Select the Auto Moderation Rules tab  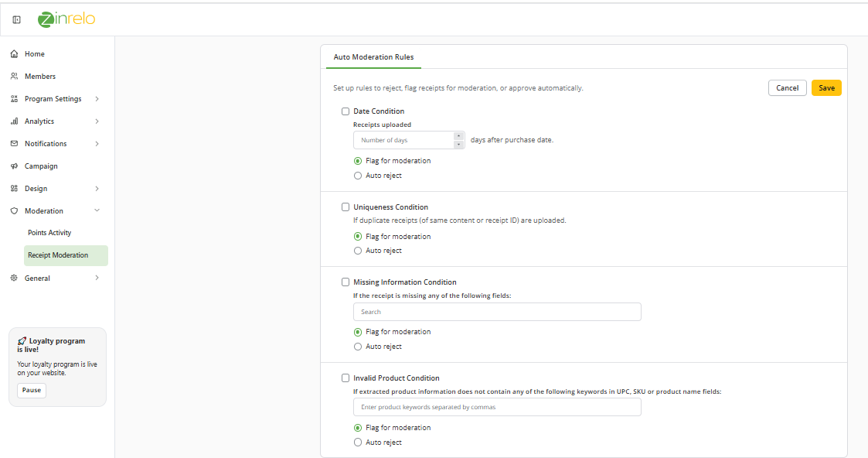pyautogui.click(x=373, y=57)
